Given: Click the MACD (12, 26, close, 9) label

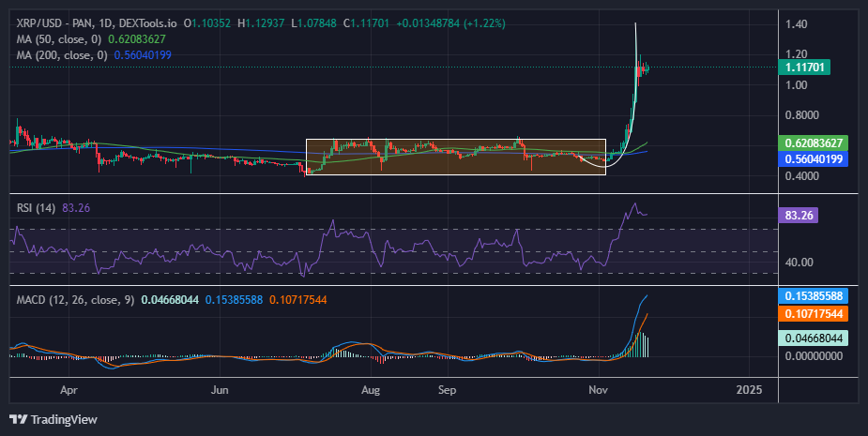Looking at the screenshot, I should click(x=75, y=300).
